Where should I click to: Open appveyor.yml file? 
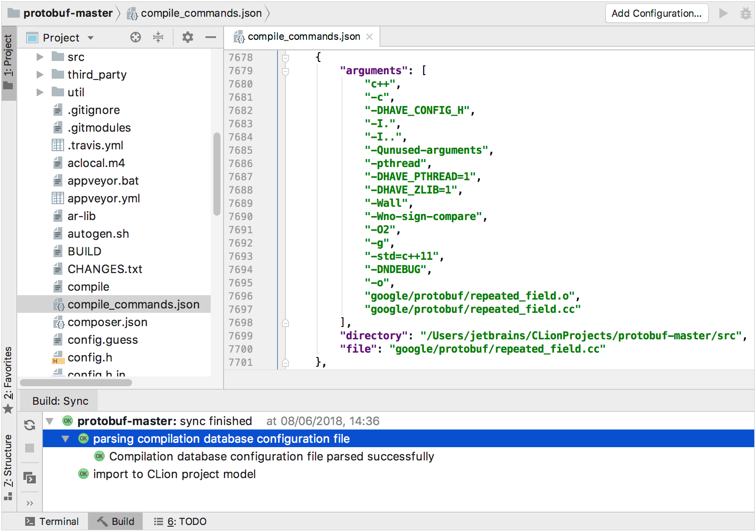[103, 198]
